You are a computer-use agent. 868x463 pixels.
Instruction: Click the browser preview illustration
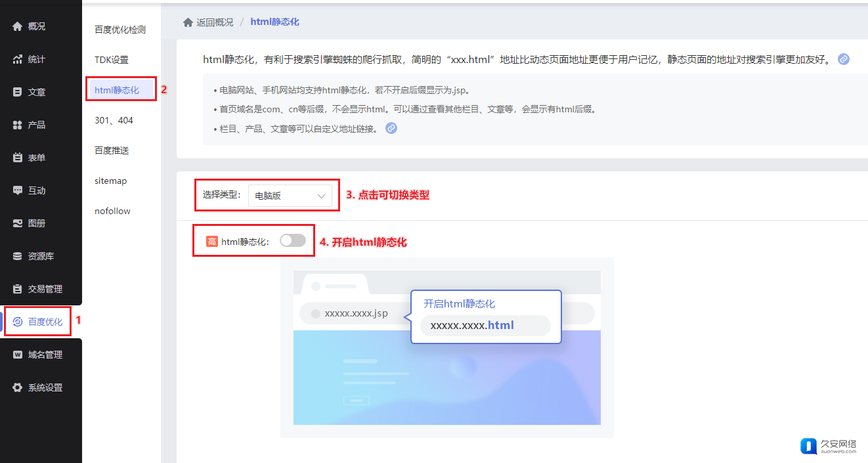446,347
